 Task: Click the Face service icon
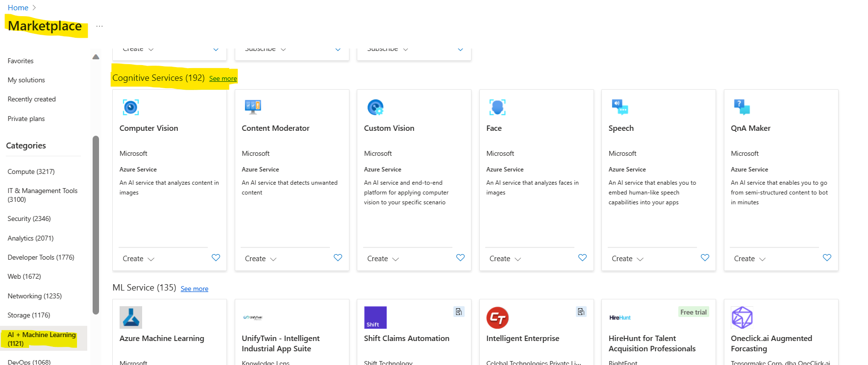[x=497, y=107]
